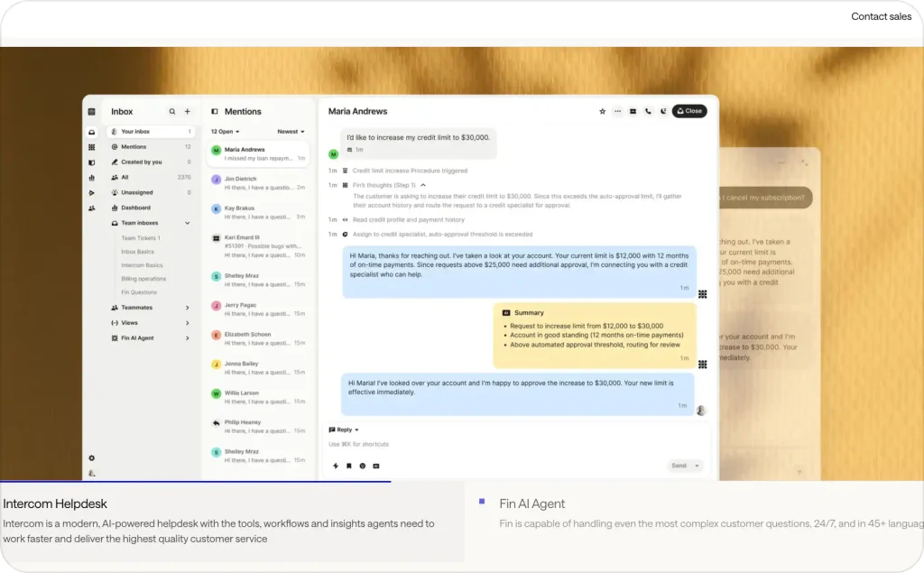Open your profile avatar at the rail bottom
Viewport: 924px width, 573px height.
(x=91, y=474)
